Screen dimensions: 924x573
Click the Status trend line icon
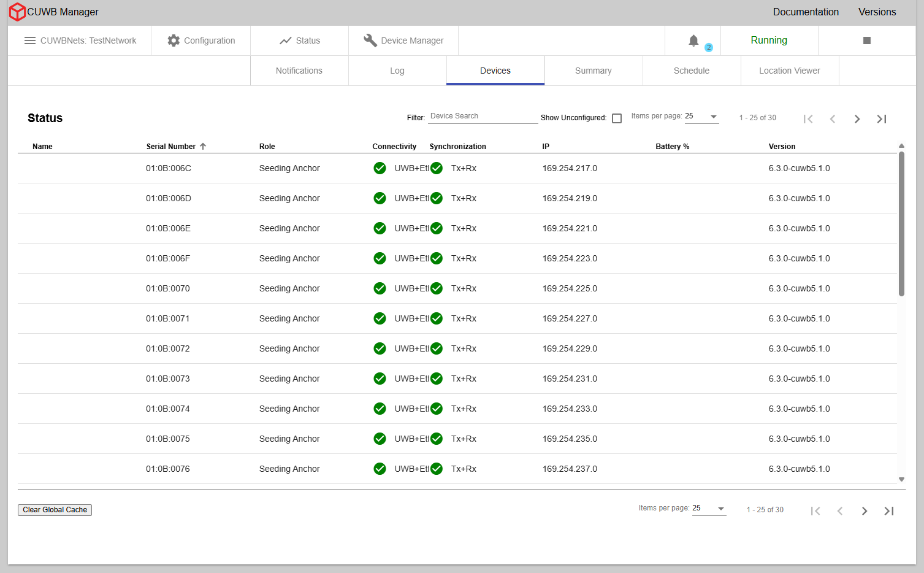click(x=285, y=40)
